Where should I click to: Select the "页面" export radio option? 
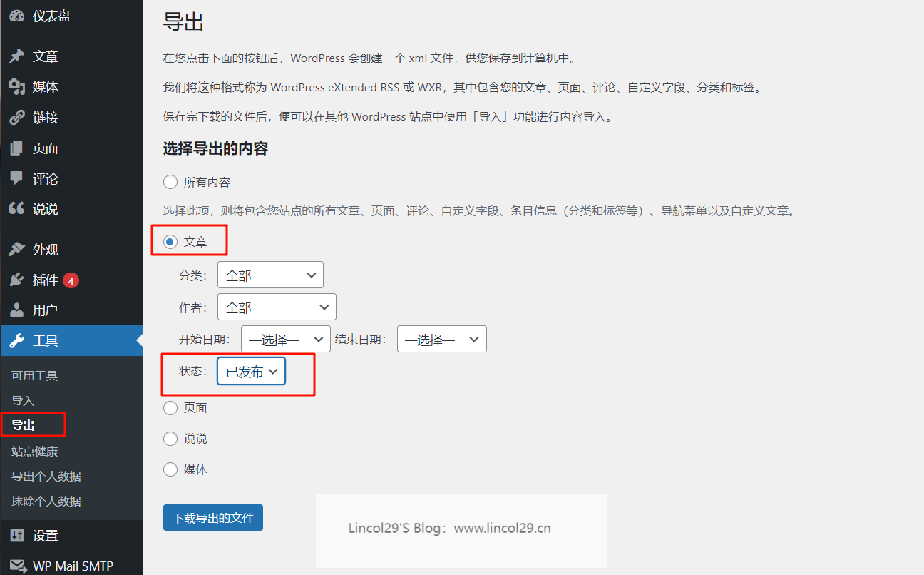[x=170, y=408]
